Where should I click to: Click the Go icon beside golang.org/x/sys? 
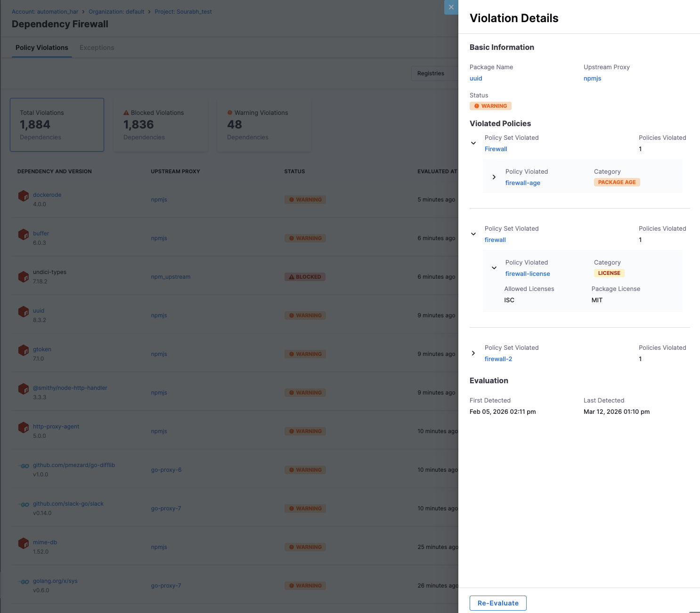[x=24, y=581]
